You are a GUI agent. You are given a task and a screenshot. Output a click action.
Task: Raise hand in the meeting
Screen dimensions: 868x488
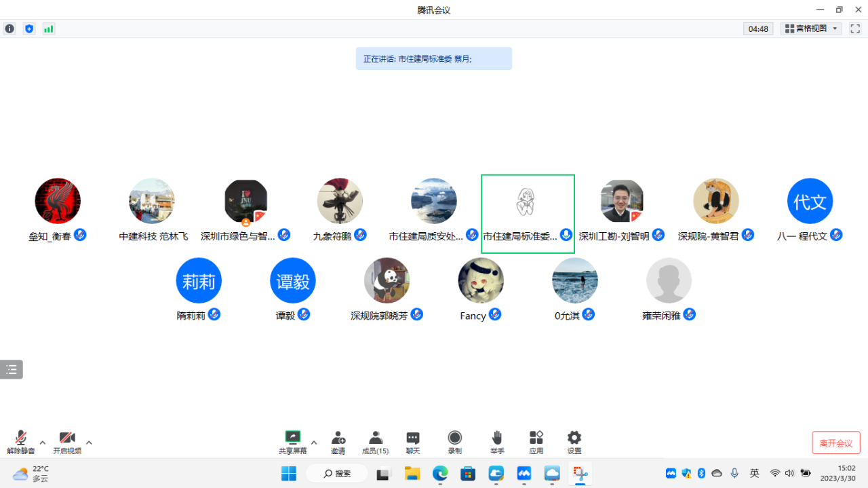(x=497, y=438)
